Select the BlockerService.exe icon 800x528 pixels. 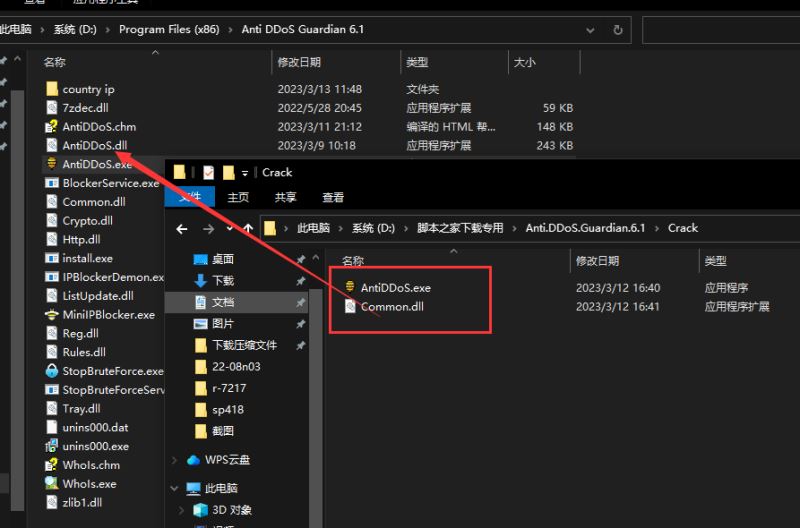coord(52,183)
